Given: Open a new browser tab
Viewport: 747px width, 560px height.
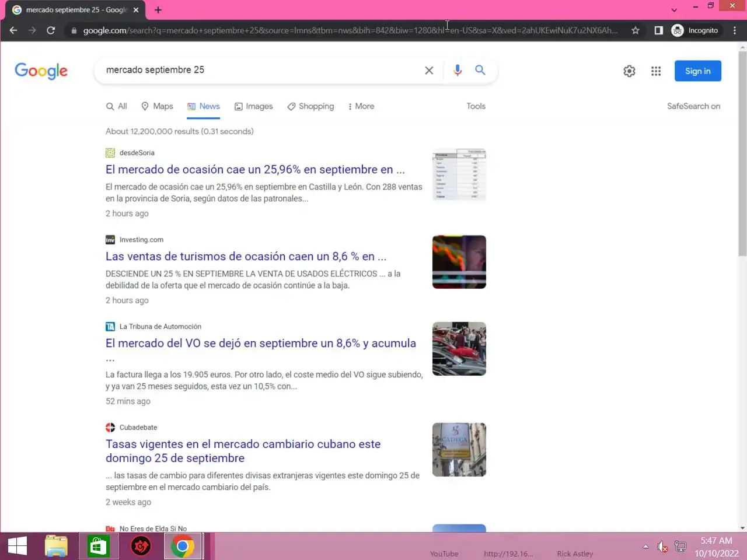Looking at the screenshot, I should [x=158, y=10].
